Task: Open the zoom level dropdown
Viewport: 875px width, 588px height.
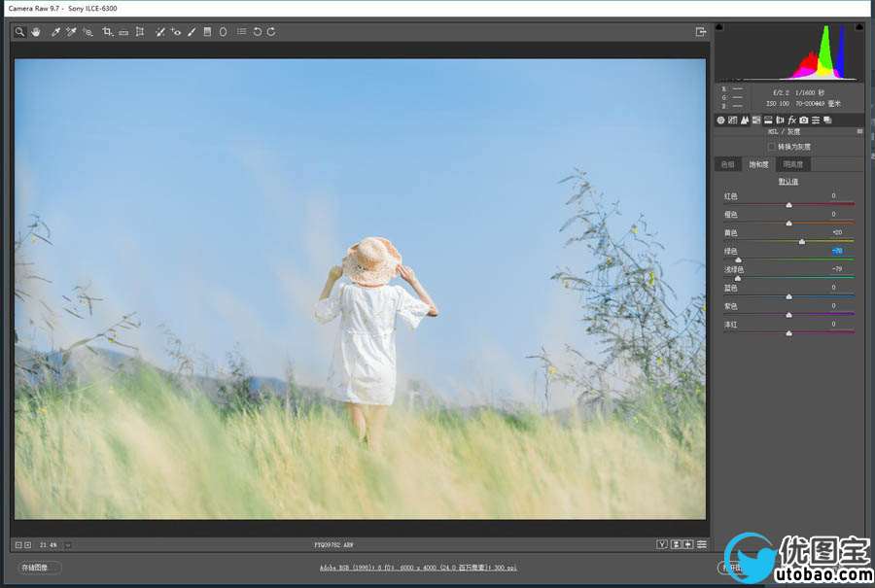Action: pos(68,544)
